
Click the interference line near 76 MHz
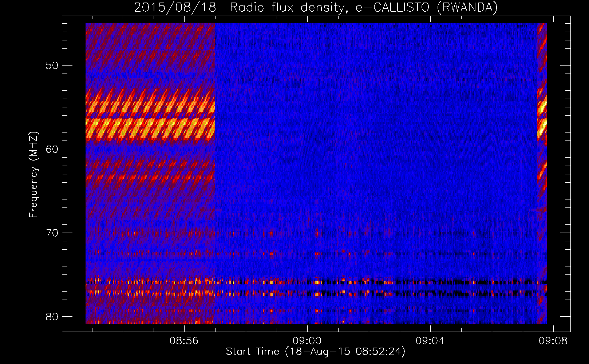coord(316,282)
